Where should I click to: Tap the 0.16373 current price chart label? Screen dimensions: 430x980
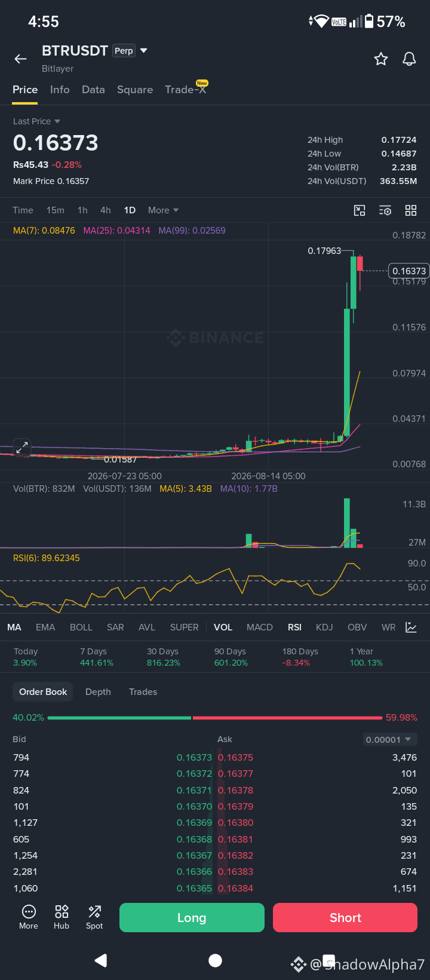click(x=409, y=271)
